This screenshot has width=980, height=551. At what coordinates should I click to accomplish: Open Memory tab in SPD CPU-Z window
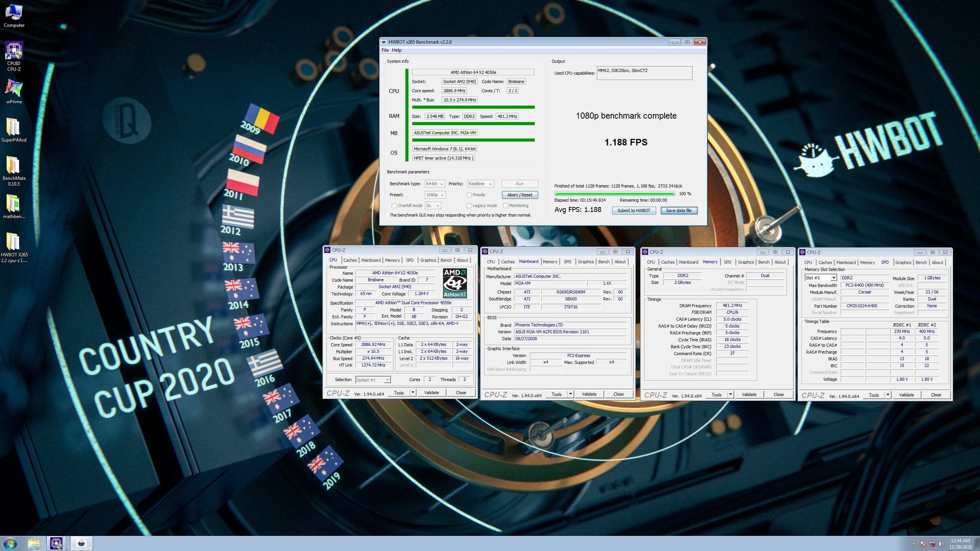(867, 262)
